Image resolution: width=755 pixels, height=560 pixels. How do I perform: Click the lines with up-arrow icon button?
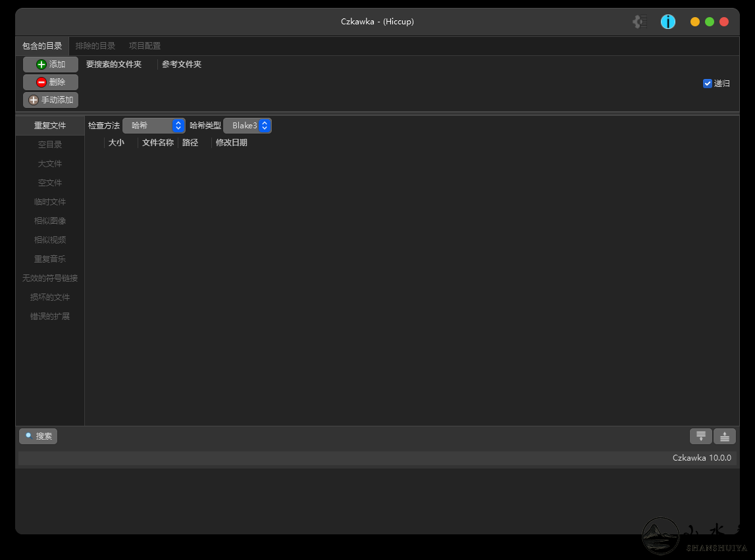725,436
